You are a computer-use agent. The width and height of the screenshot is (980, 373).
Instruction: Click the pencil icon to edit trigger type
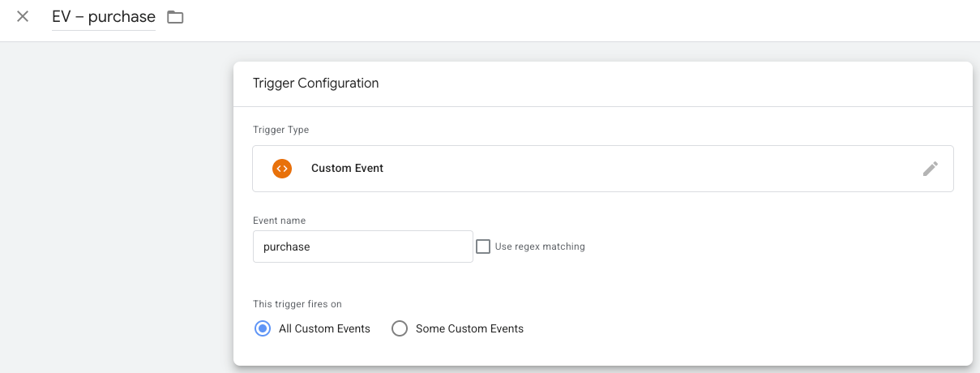tap(931, 169)
